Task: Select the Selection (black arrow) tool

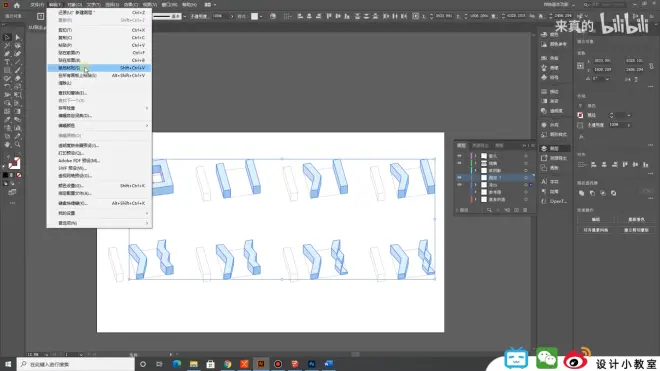Action: point(7,37)
